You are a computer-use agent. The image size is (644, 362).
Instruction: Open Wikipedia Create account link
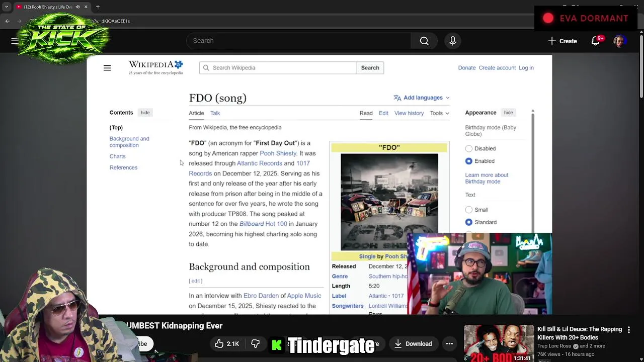click(x=497, y=68)
